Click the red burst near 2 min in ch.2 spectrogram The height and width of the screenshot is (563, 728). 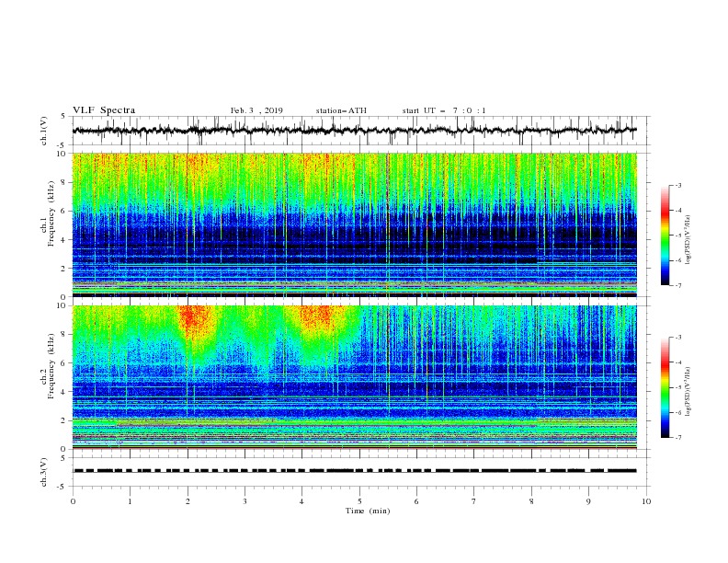[x=193, y=318]
